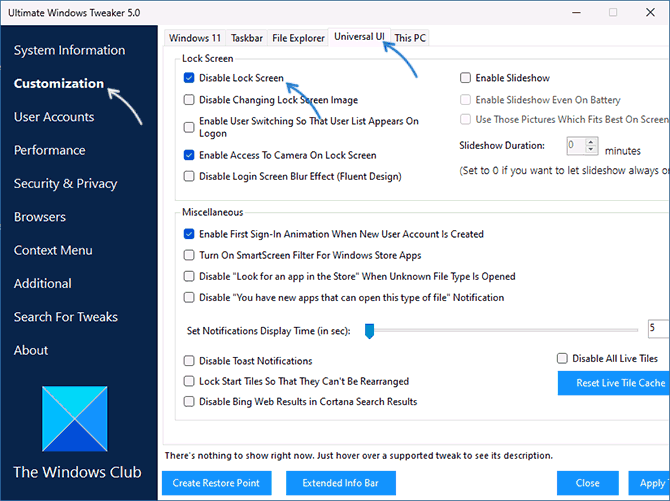Image resolution: width=670 pixels, height=501 pixels.
Task: Decrease Slideshow Duration with down arrow
Action: tap(591, 149)
